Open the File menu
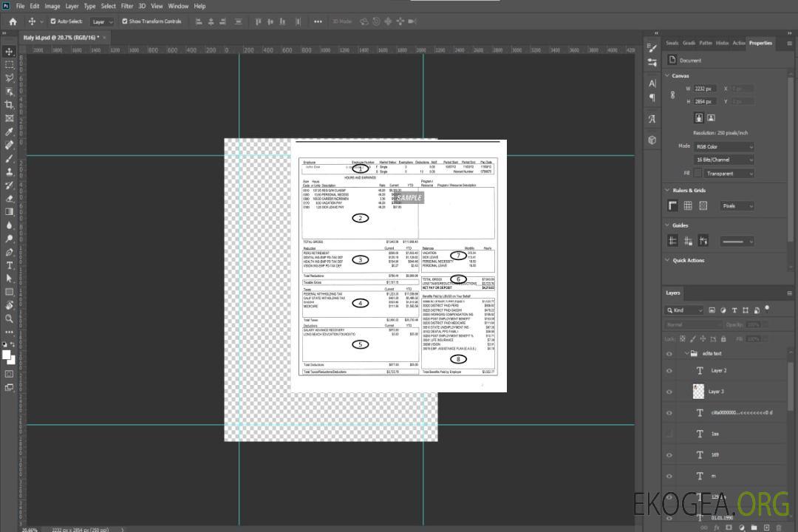Screen dimensions: 798x532 click(x=21, y=6)
